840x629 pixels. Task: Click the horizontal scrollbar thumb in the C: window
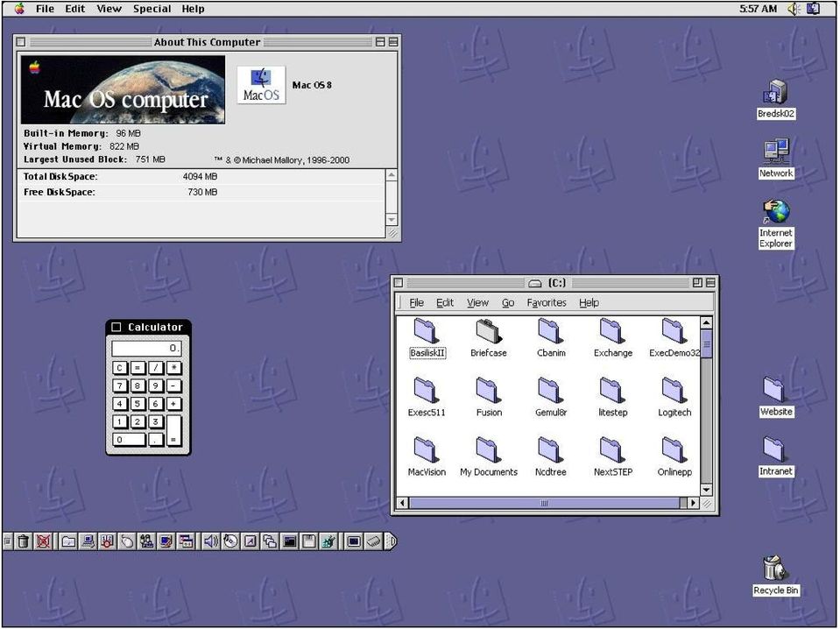point(544,503)
